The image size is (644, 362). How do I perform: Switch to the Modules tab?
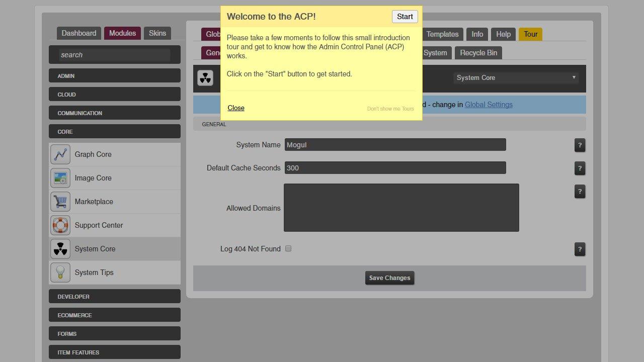point(122,33)
